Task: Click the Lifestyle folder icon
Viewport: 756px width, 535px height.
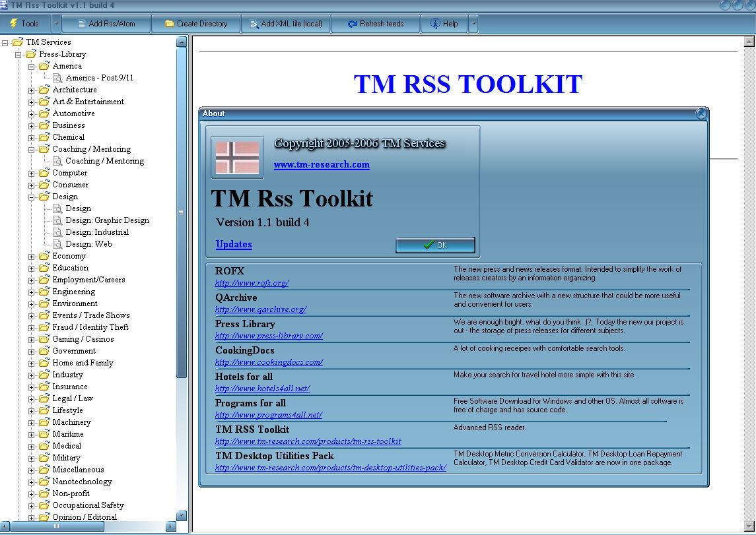Action: pyautogui.click(x=44, y=410)
